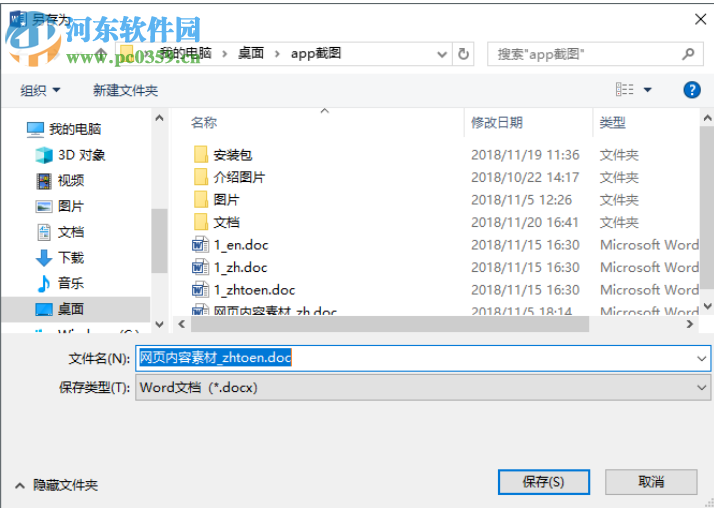
Task: Select the 1_zhtoen.doc file name
Action: [255, 290]
